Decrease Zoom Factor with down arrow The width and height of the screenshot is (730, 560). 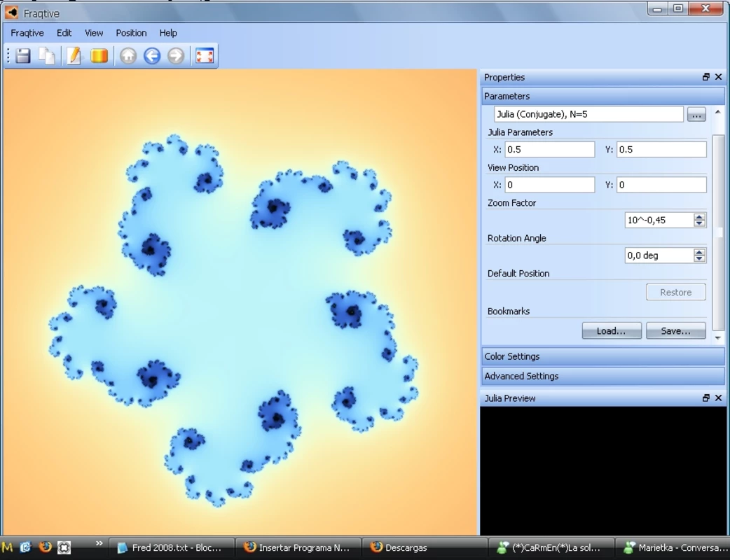(699, 224)
